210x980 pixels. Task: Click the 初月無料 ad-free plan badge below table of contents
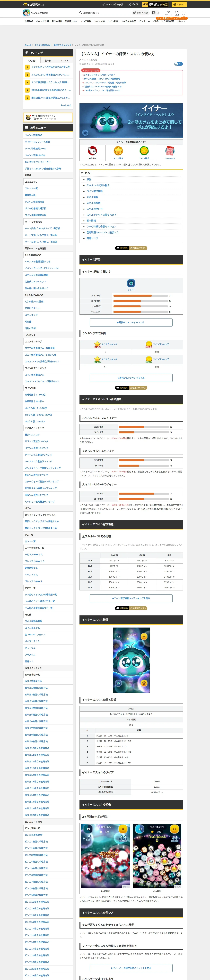[131, 248]
